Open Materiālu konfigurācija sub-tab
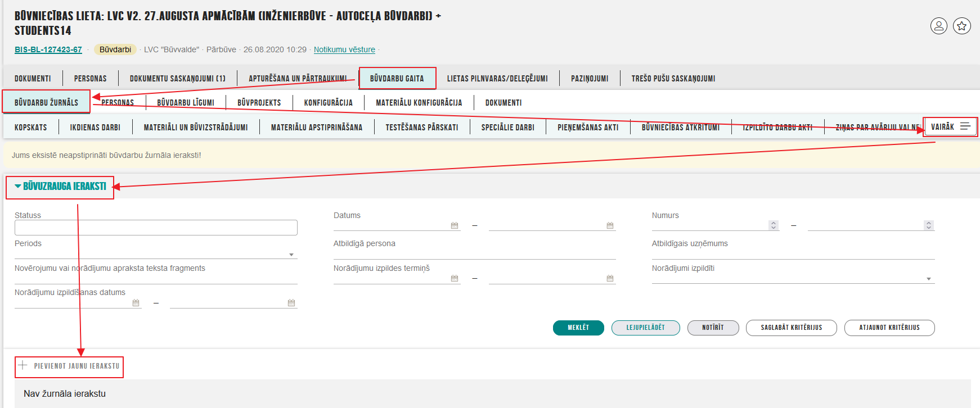Image resolution: width=980 pixels, height=408 pixels. click(419, 103)
